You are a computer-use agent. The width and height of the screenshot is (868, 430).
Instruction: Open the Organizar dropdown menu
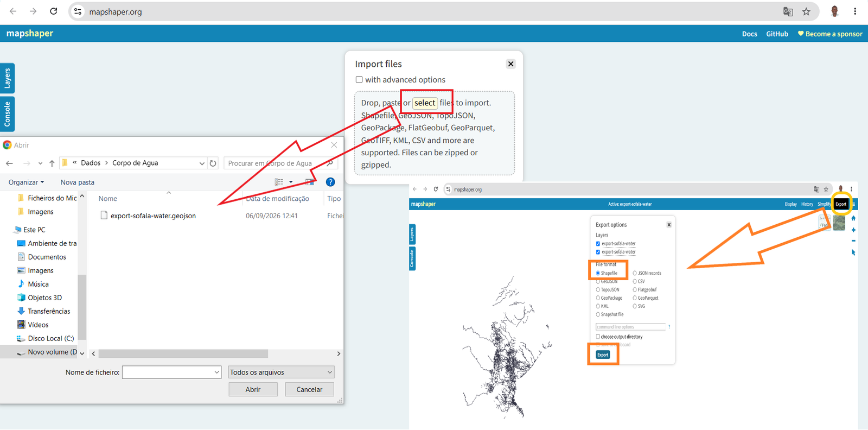pyautogui.click(x=26, y=182)
